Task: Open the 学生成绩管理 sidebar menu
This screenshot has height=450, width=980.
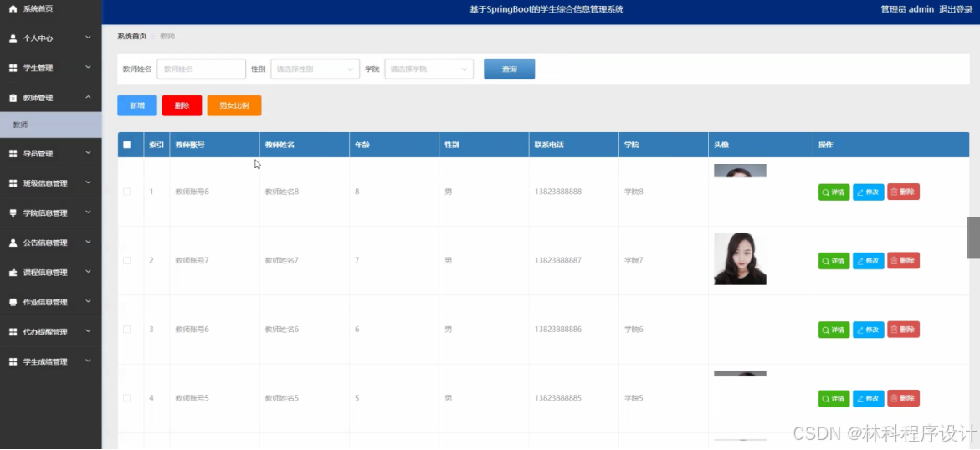Action: [50, 362]
